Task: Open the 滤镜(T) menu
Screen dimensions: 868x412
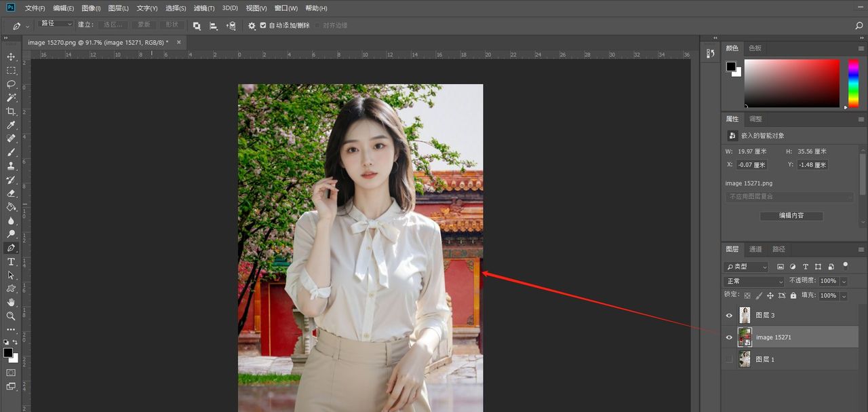Action: click(203, 8)
